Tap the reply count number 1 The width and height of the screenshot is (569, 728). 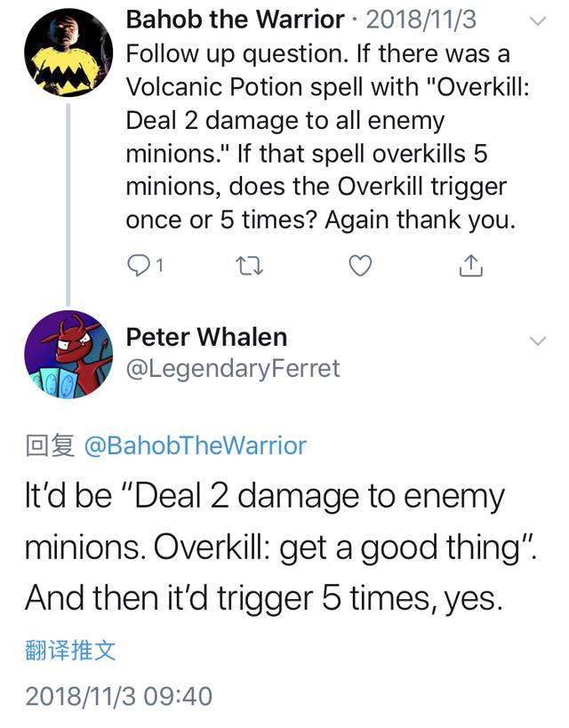pyautogui.click(x=158, y=266)
